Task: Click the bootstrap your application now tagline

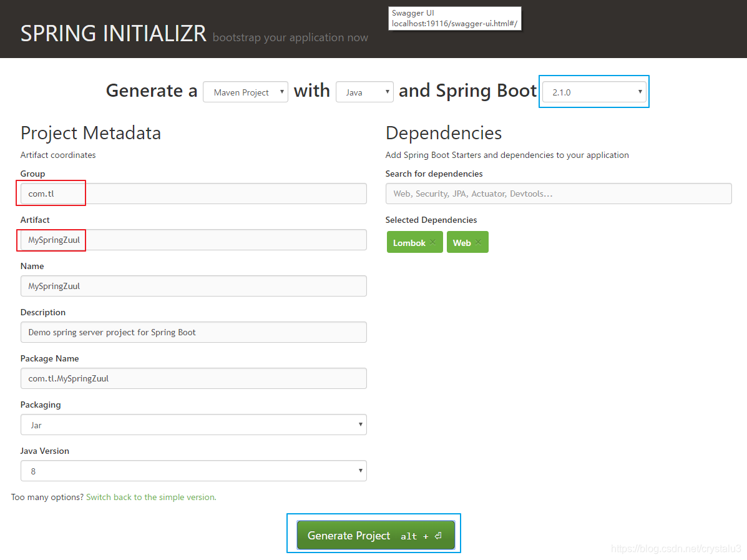Action: [x=290, y=37]
